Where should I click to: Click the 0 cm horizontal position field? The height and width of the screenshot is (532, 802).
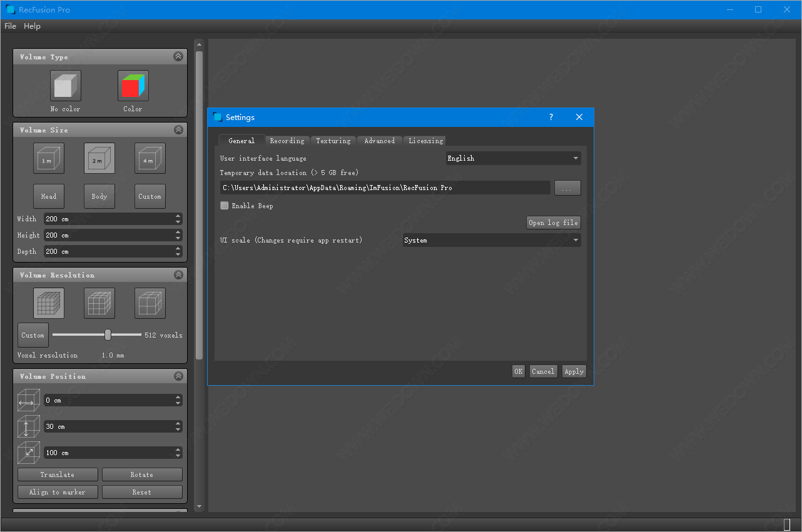113,400
